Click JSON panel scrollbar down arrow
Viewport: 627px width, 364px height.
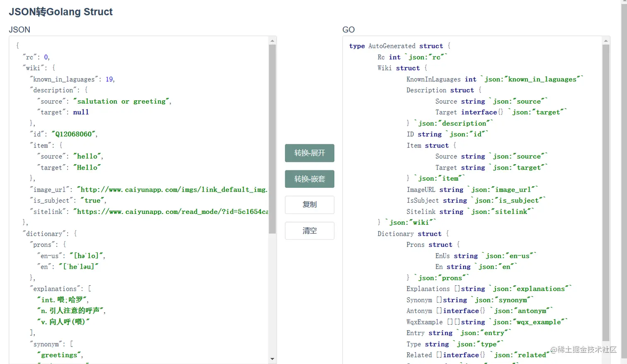click(272, 359)
